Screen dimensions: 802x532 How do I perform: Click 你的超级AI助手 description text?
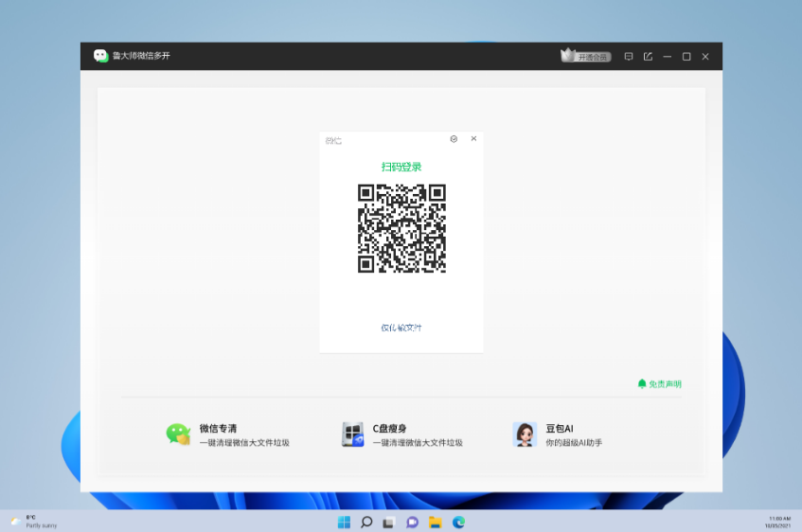pyautogui.click(x=574, y=442)
